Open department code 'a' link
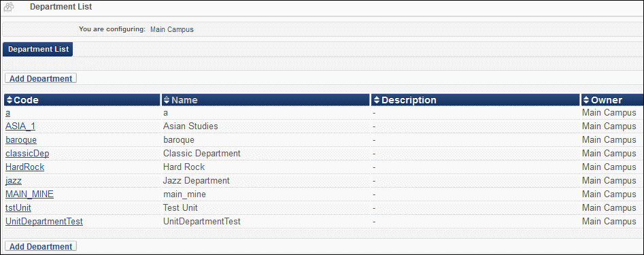The image size is (644, 255). [7, 113]
